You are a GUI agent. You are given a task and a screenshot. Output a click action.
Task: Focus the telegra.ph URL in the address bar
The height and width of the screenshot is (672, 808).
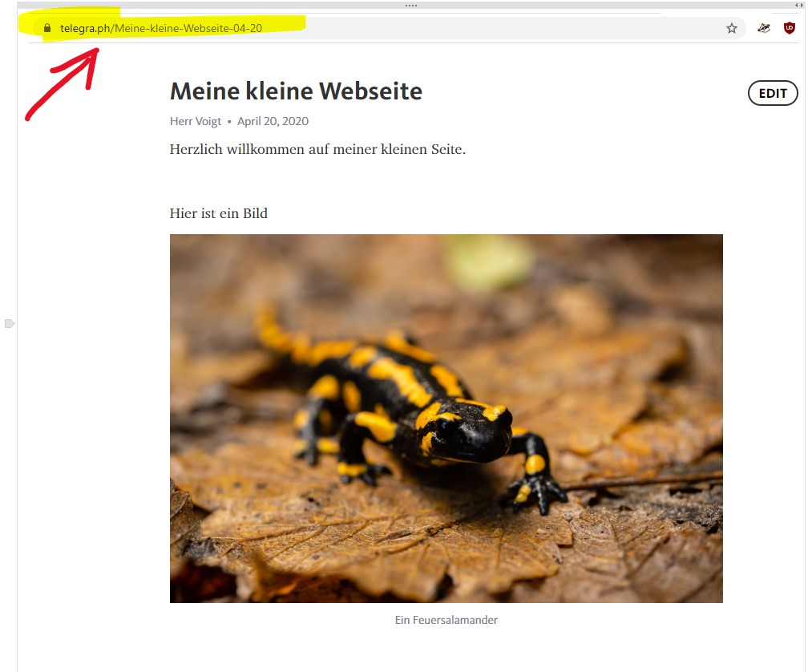point(161,28)
